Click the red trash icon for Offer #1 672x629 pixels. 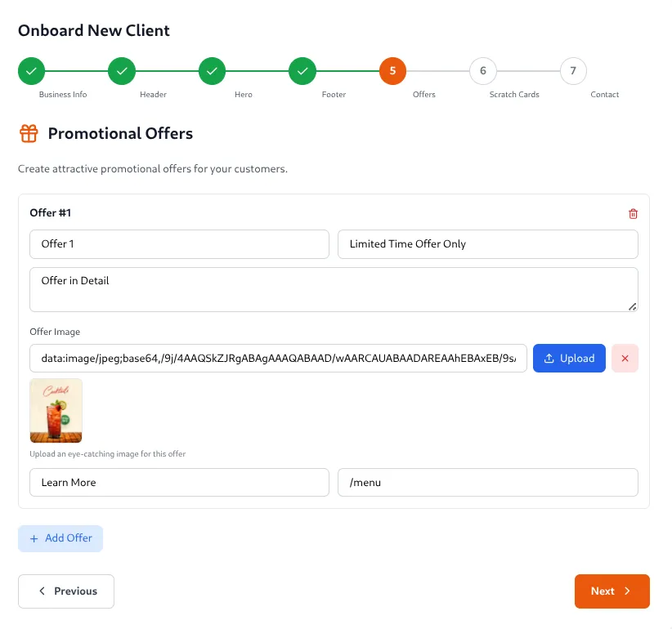click(x=633, y=214)
